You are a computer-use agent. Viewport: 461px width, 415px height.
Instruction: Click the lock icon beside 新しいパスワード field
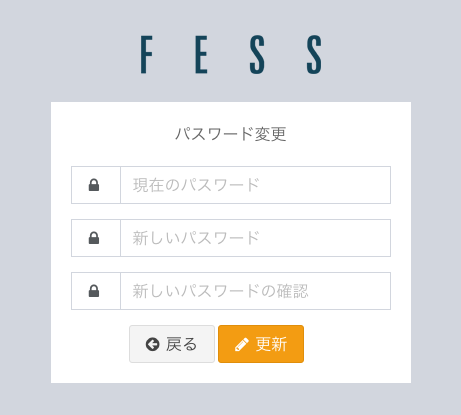[x=94, y=238]
